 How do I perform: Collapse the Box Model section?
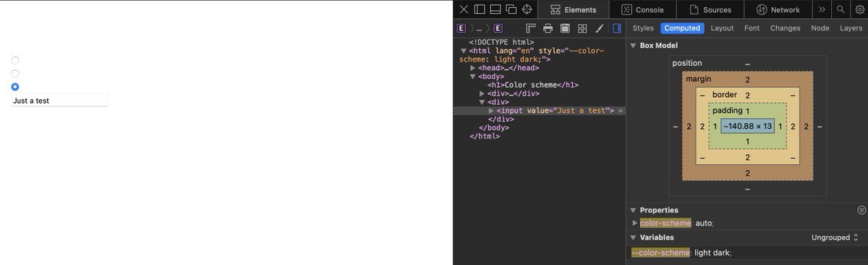point(633,46)
